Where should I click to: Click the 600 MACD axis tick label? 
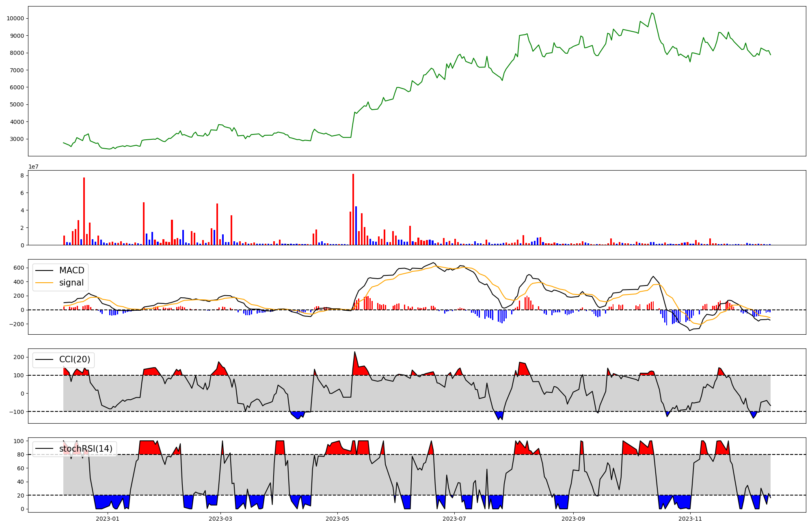tap(18, 268)
